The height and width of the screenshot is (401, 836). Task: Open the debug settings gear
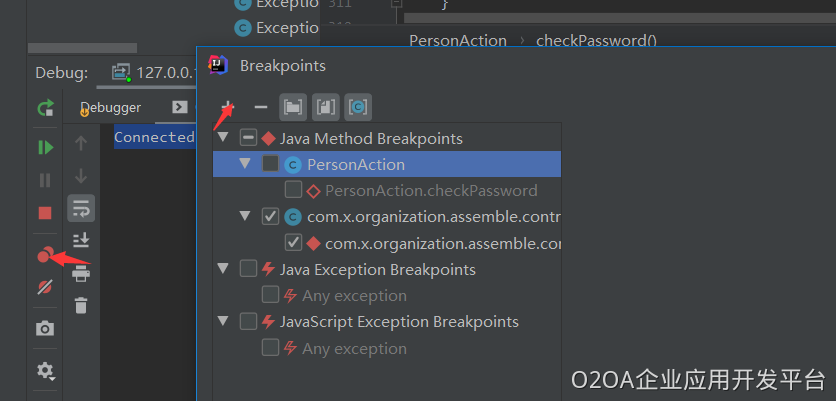(45, 370)
